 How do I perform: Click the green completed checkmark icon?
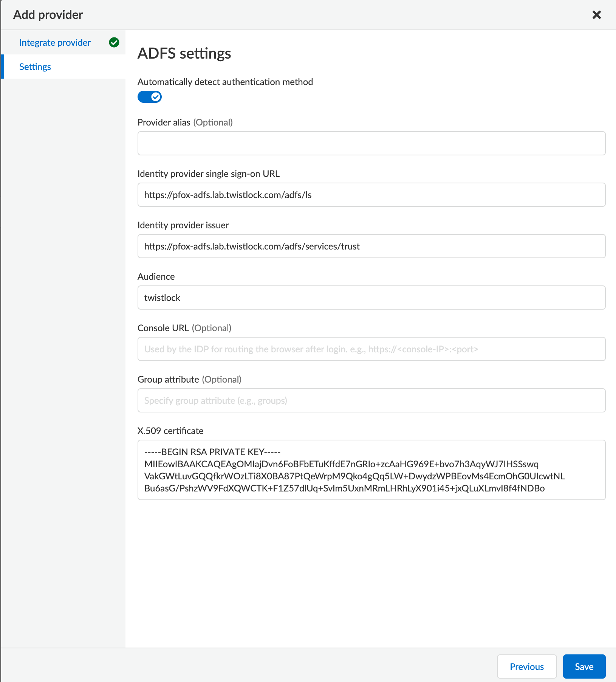click(114, 42)
